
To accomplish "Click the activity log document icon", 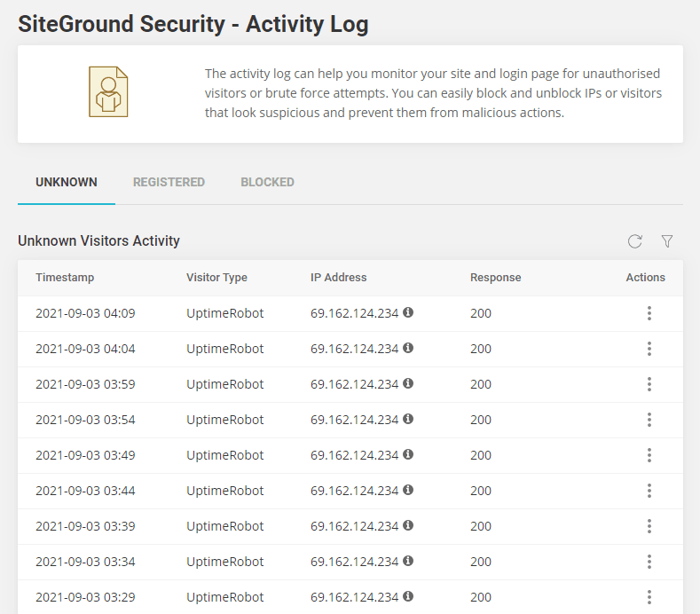I will point(108,92).
